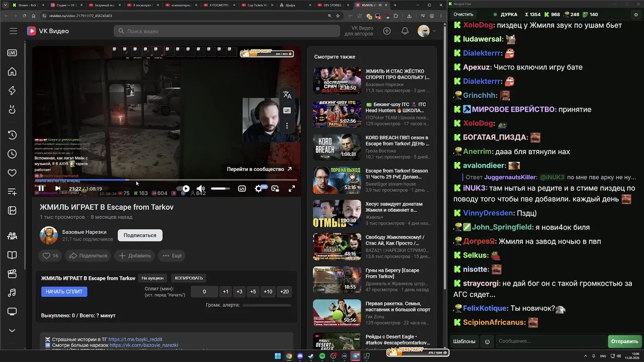Click the split minutes input field
This screenshot has height=362, width=644.
[x=204, y=292]
